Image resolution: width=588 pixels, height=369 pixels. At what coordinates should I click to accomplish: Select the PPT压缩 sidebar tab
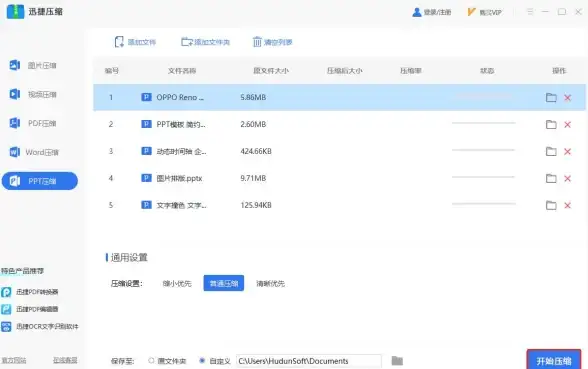click(40, 181)
